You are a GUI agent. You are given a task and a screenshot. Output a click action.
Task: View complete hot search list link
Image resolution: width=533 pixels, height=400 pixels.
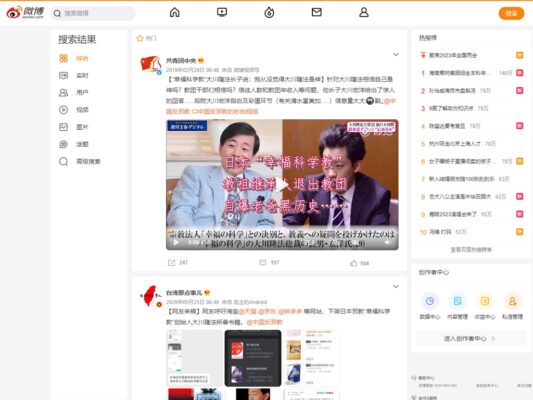(x=471, y=250)
